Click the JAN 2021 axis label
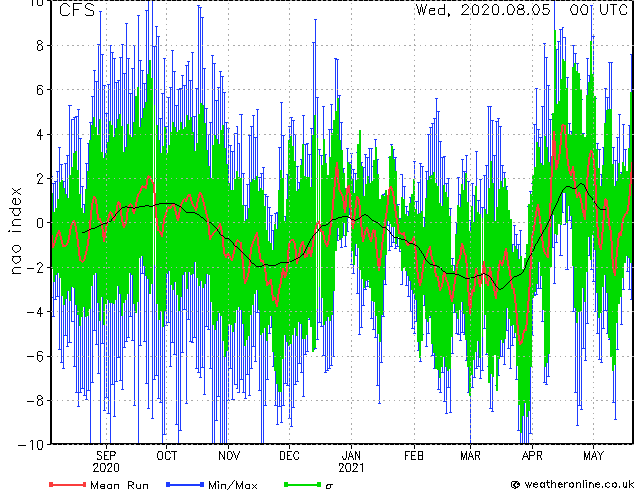634x490 pixels. pos(351,462)
